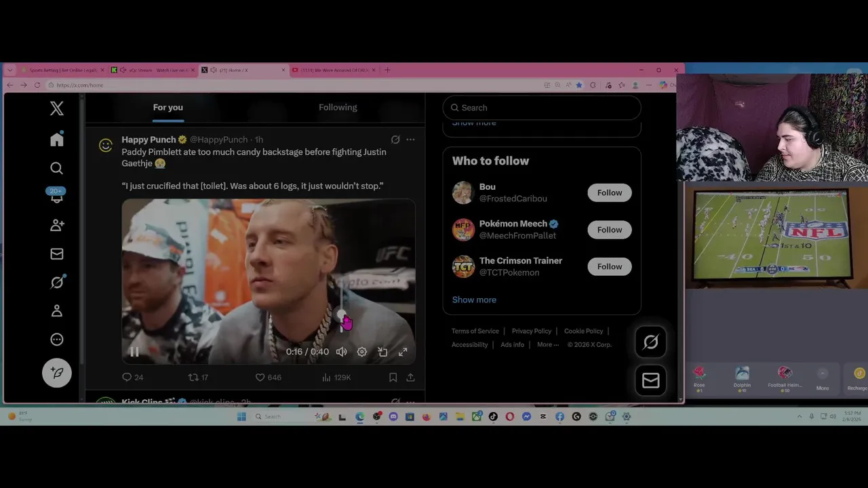Follow The Crimson Trainer
The height and width of the screenshot is (488, 868).
click(x=610, y=266)
